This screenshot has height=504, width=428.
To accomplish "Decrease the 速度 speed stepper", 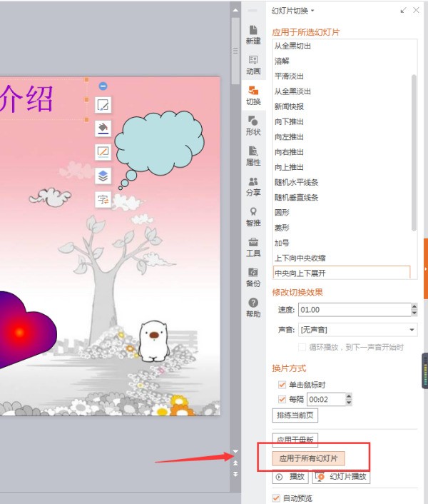I will click(414, 313).
